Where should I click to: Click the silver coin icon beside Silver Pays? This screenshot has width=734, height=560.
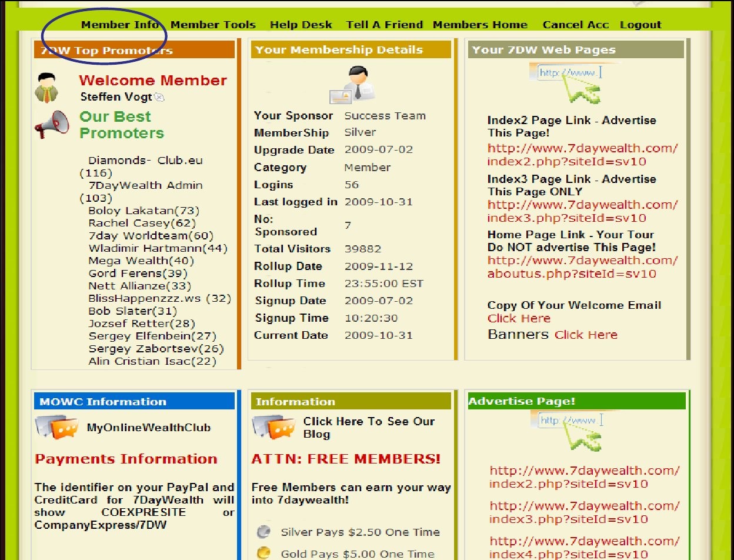pos(264,532)
